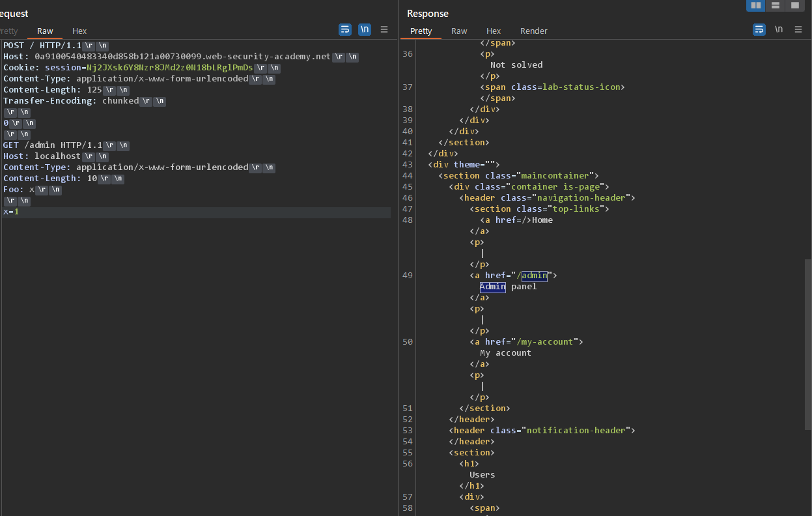
Task: Switch to Raw tab in Request panel
Action: (45, 31)
